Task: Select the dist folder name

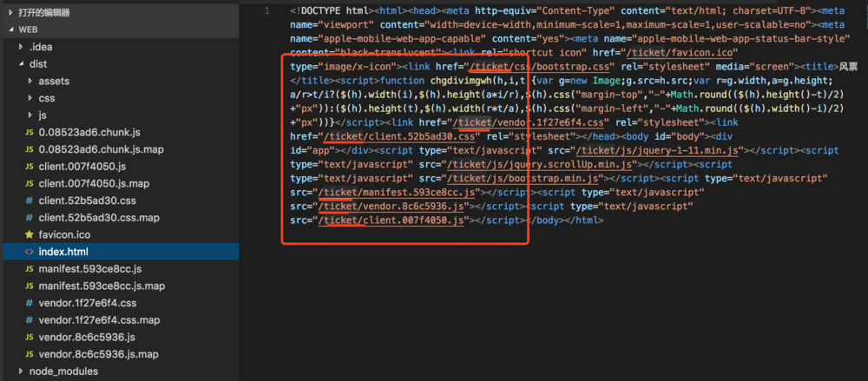Action: (38, 64)
